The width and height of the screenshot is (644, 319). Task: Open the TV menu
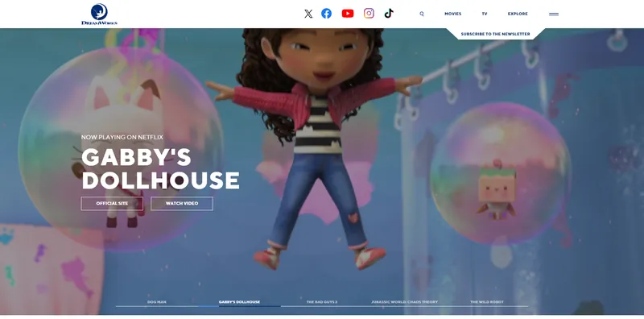485,14
